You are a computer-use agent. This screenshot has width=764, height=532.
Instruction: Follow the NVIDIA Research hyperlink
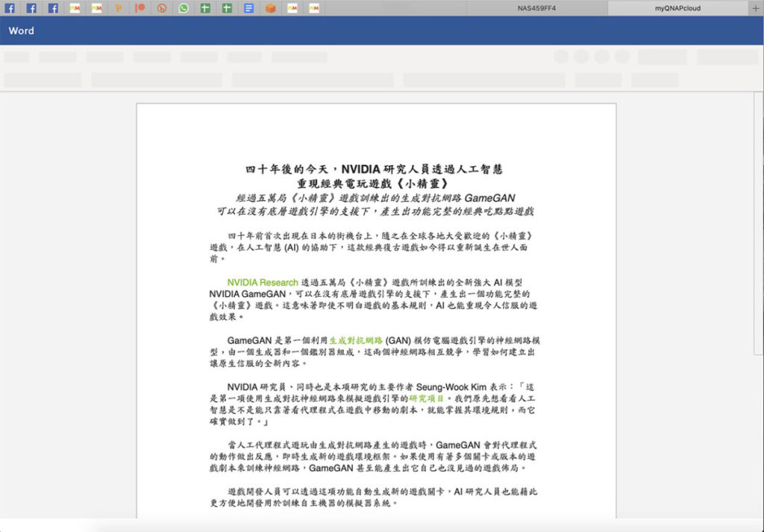(x=262, y=282)
